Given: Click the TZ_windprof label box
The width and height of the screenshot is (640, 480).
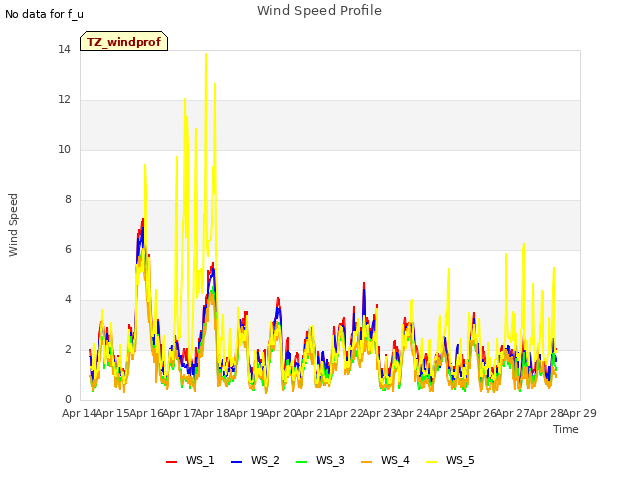Looking at the screenshot, I should (124, 41).
